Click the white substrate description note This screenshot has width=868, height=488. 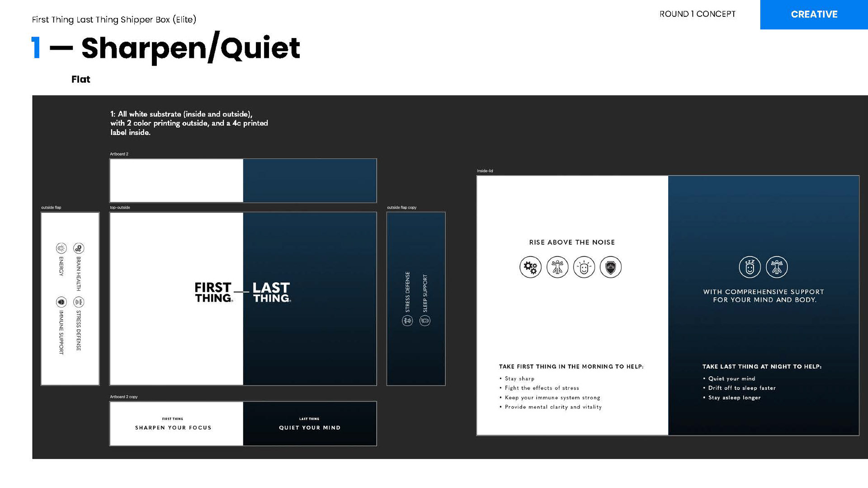[x=189, y=123]
